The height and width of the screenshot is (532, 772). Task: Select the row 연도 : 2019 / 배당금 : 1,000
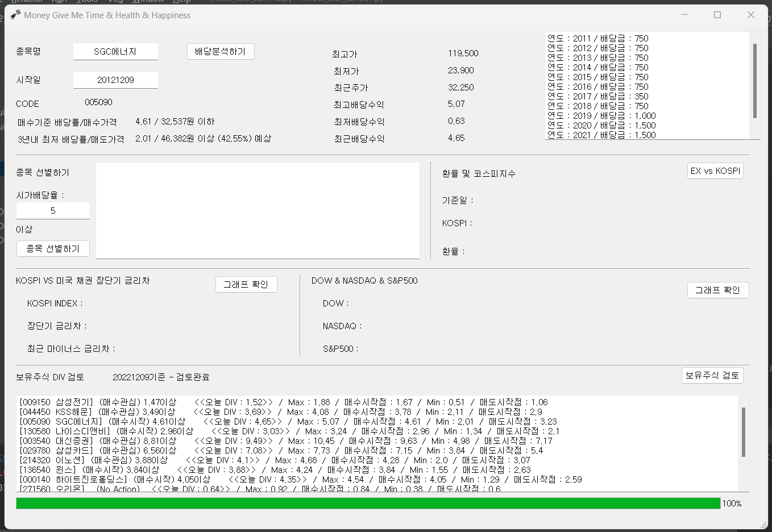point(601,115)
